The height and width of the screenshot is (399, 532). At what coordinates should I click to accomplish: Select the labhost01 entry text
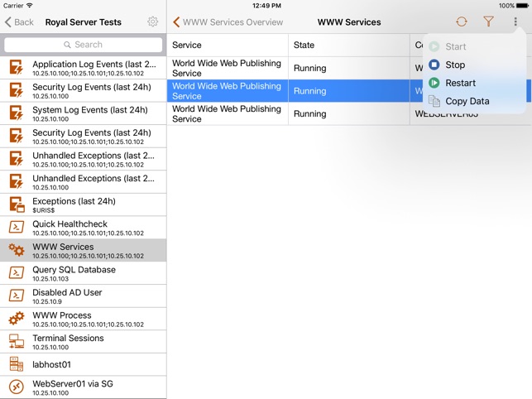pos(51,364)
